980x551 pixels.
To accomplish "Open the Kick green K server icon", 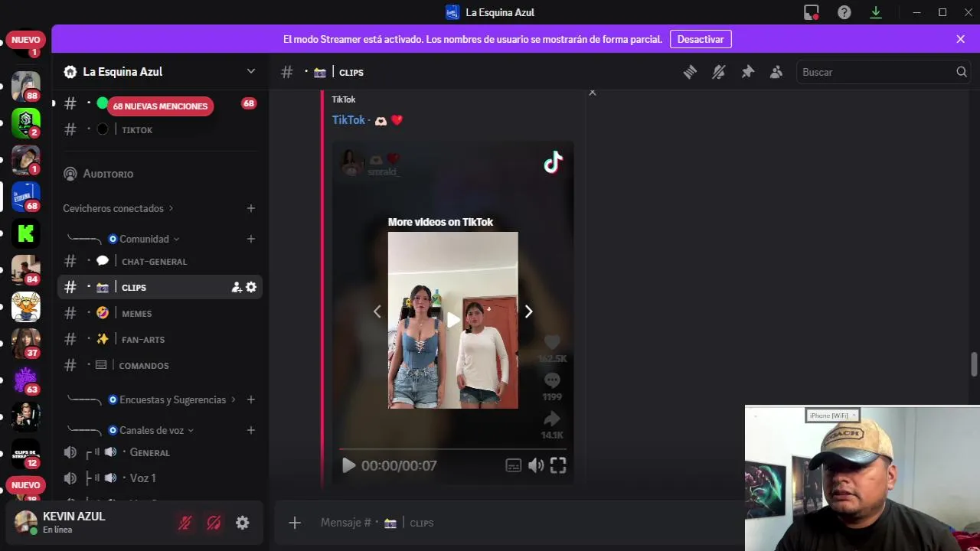I will (x=26, y=233).
